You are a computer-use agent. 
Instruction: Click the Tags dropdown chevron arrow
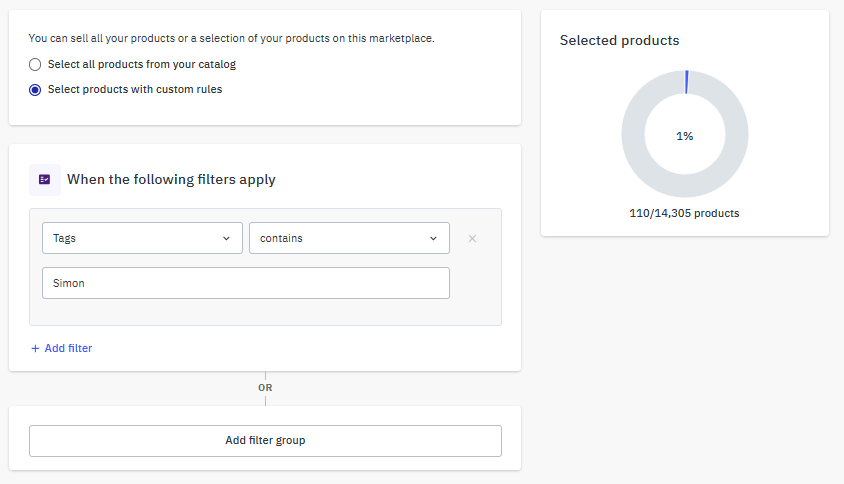pos(226,239)
